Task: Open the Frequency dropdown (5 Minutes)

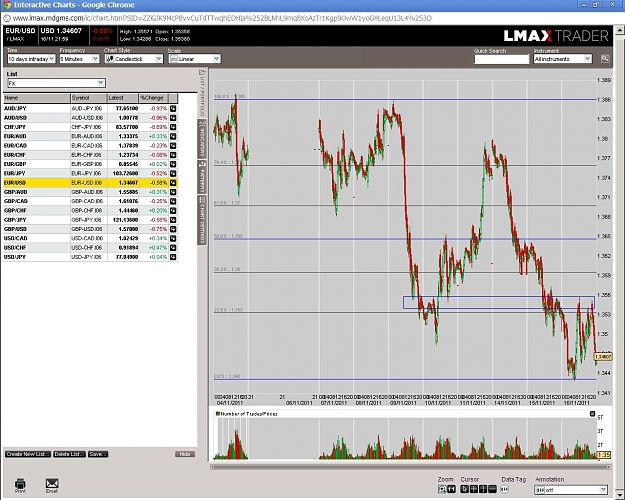Action: pos(79,59)
